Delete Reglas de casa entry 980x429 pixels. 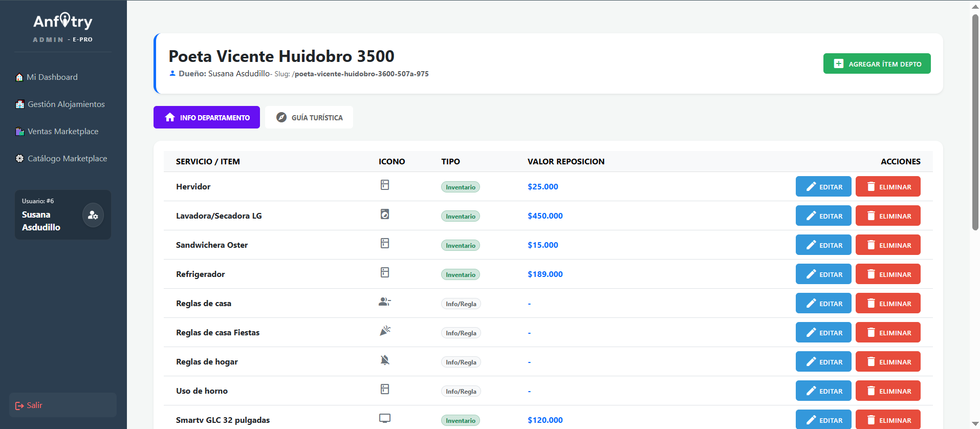pyautogui.click(x=888, y=303)
